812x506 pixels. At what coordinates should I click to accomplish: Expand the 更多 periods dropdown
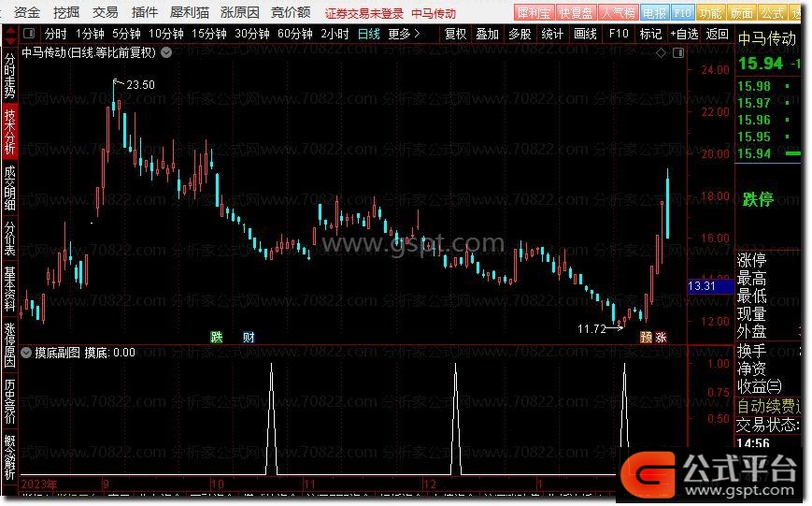click(x=404, y=35)
